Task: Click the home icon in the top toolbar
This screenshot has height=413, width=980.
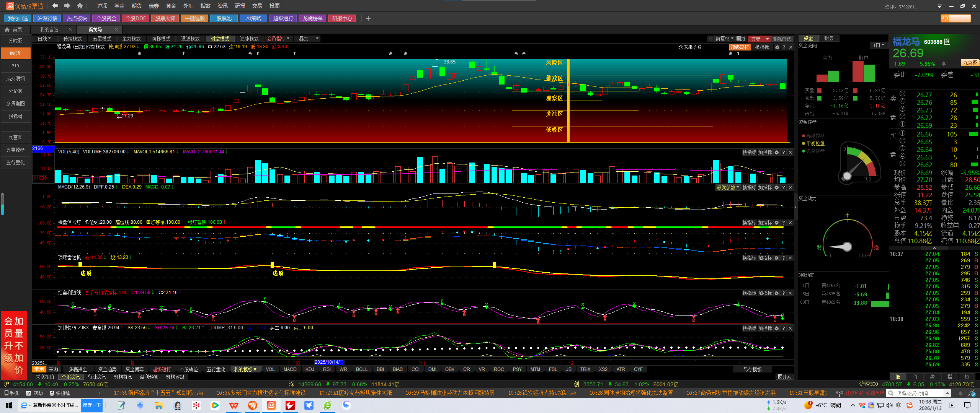Action: tap(80, 6)
